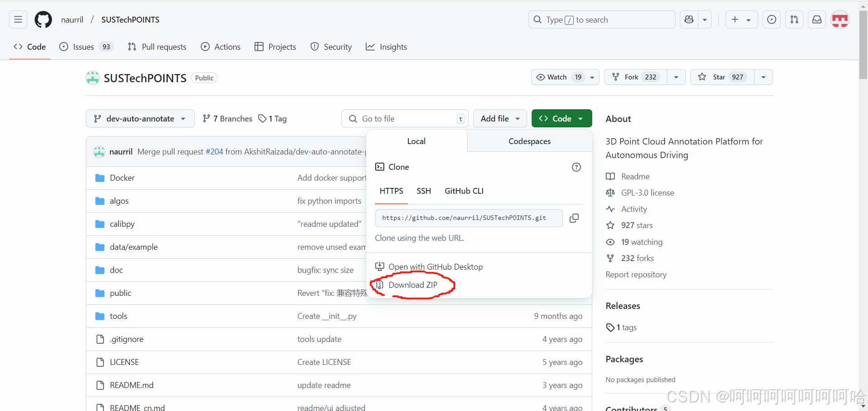Switch to the Code tab

(30, 47)
